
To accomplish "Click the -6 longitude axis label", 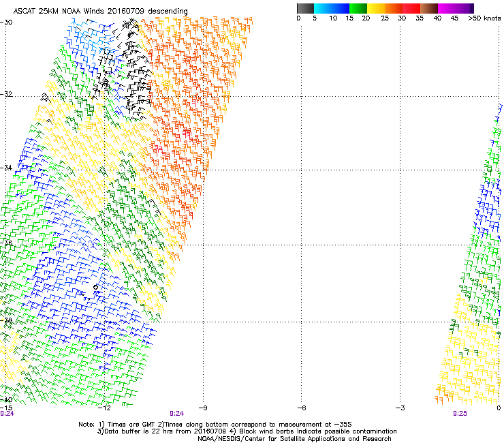I will click(302, 408).
